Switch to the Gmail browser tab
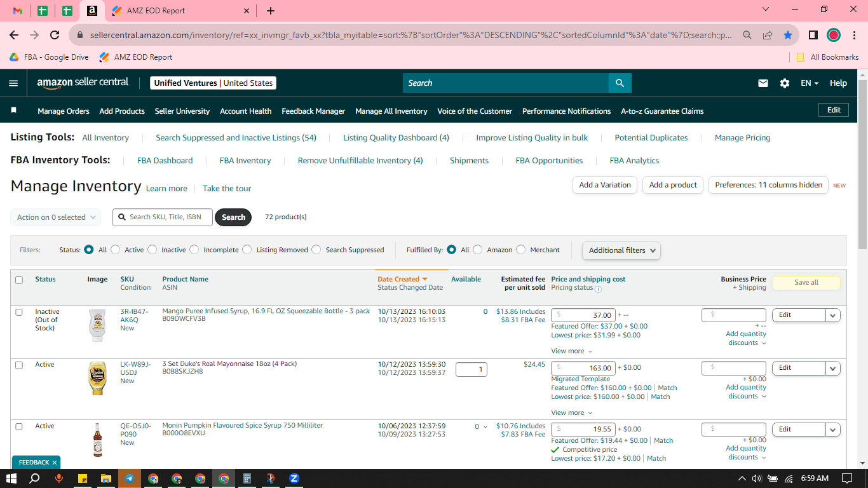868x488 pixels. point(18,11)
